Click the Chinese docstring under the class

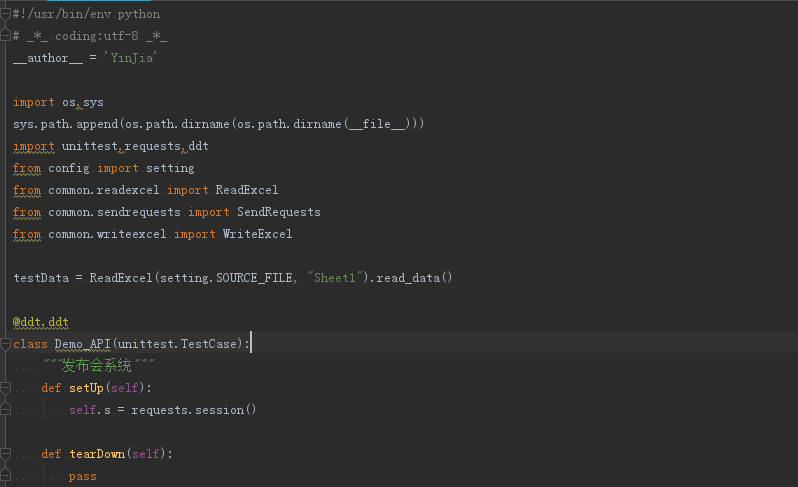(100, 366)
